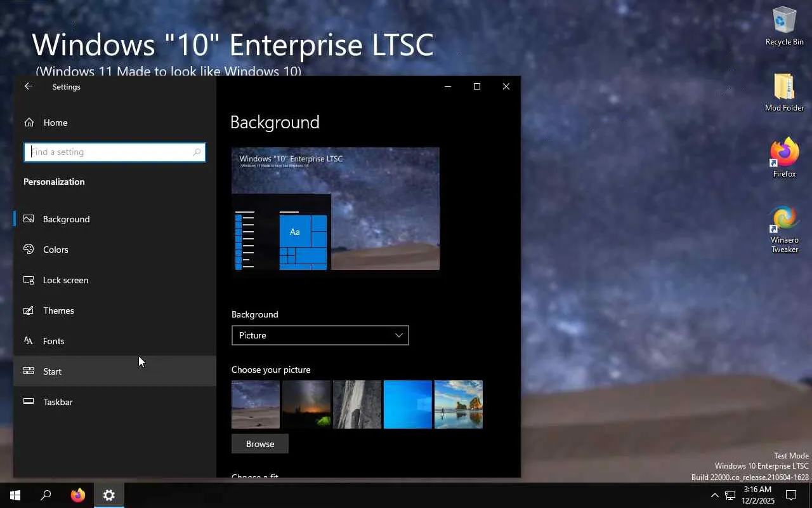This screenshot has width=812, height=508.
Task: Choose the Milky Way green tent thumbnail
Action: coord(306,404)
